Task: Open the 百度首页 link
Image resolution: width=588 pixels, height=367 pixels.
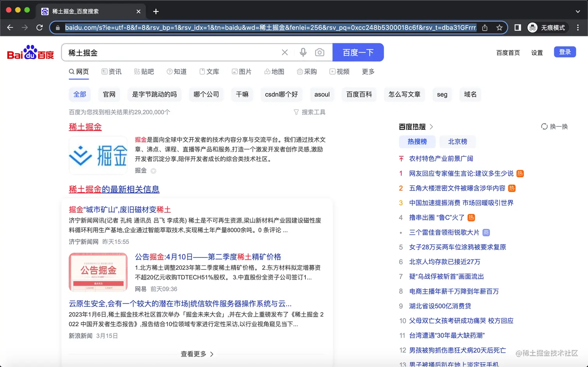Action: [x=508, y=53]
